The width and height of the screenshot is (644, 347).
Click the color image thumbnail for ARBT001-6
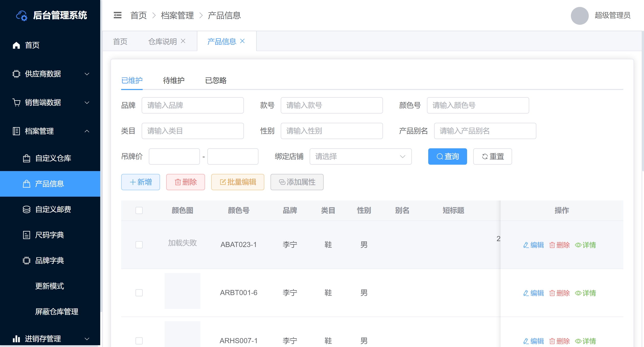(183, 291)
